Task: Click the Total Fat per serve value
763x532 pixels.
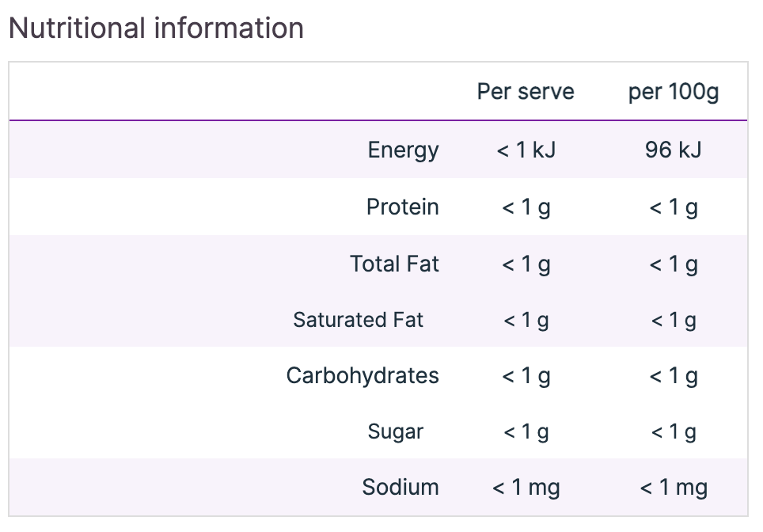Action: [x=526, y=264]
